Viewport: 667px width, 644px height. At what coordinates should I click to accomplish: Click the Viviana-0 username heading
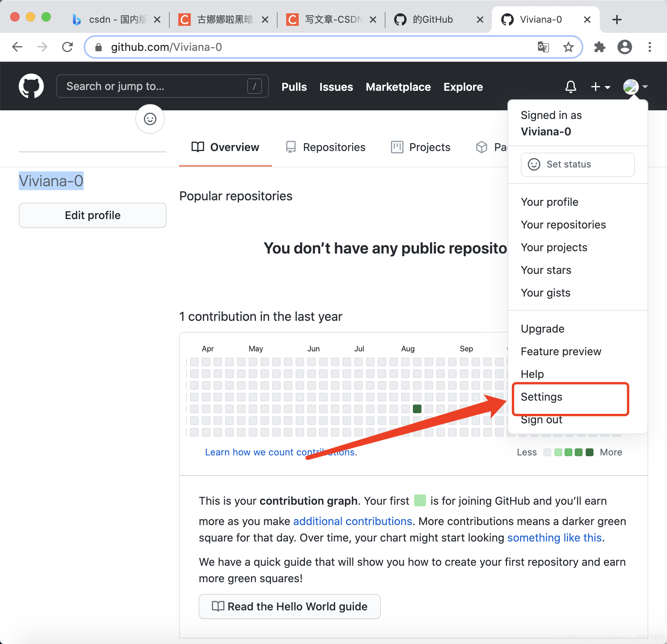(x=51, y=181)
